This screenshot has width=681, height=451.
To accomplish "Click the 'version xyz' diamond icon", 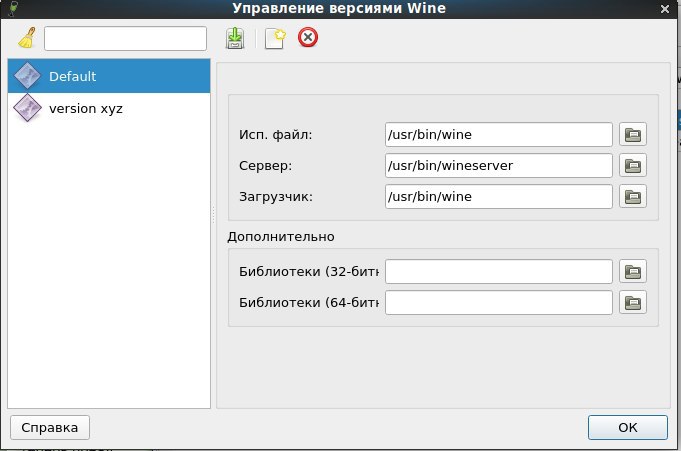I will [x=27, y=108].
